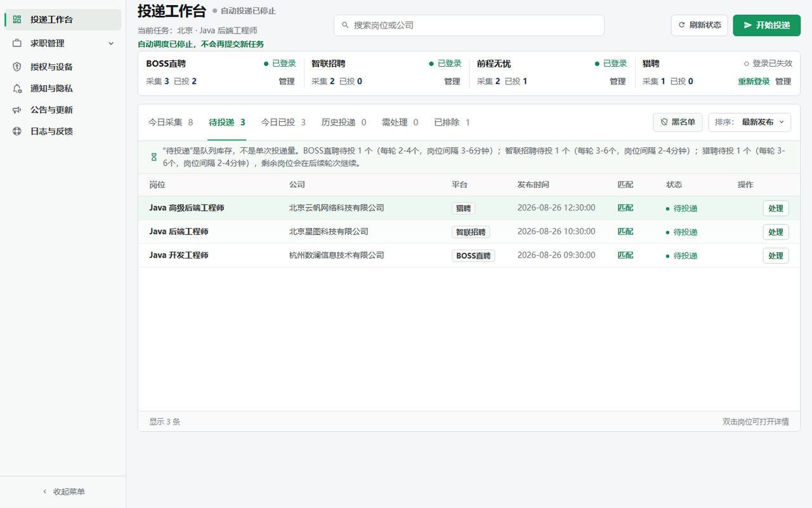The image size is (812, 508).
Task: Open the 黑名单 list
Action: 678,122
